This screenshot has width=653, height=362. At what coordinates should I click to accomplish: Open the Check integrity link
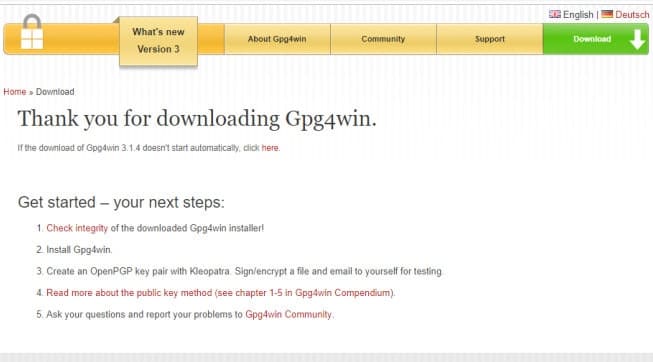77,228
